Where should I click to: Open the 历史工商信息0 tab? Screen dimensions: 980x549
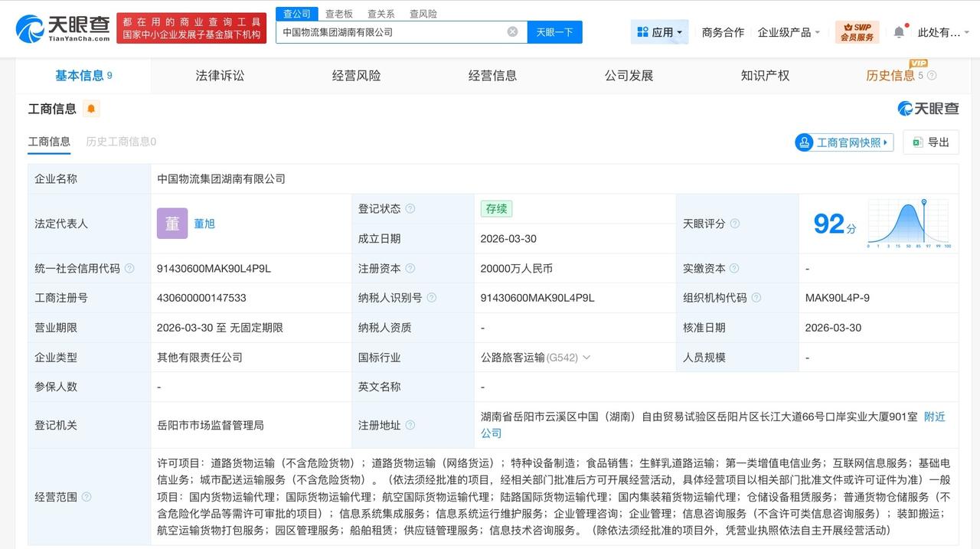(119, 142)
